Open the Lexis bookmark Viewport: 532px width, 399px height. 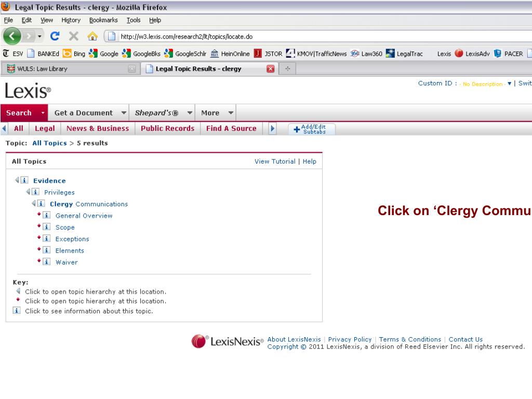(x=444, y=54)
